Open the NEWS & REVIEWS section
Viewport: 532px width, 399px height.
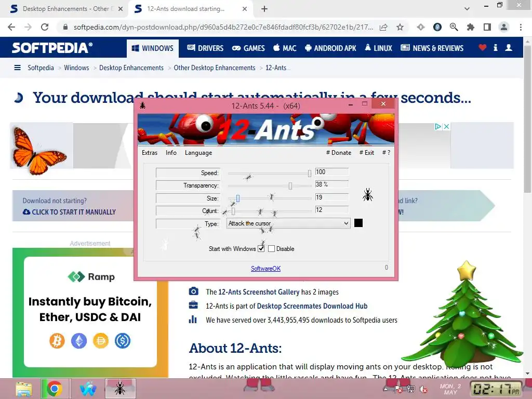pyautogui.click(x=432, y=48)
